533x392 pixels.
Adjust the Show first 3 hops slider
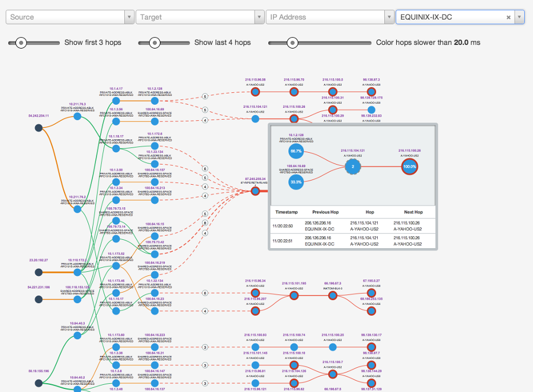(21, 43)
